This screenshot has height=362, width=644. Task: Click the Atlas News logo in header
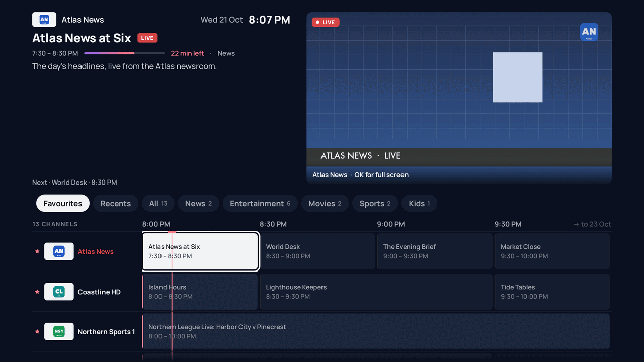tap(44, 20)
